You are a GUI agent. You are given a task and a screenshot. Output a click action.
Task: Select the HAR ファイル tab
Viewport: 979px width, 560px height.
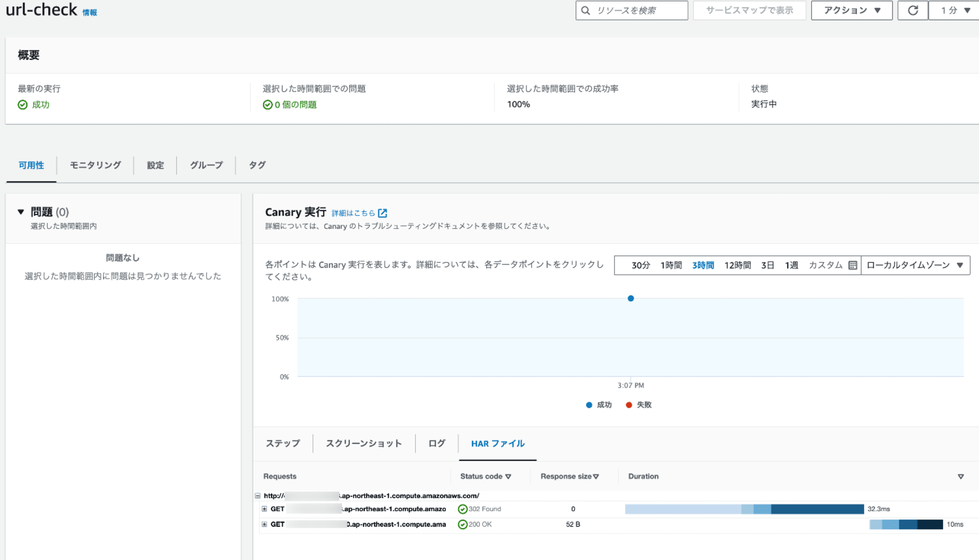click(x=498, y=444)
